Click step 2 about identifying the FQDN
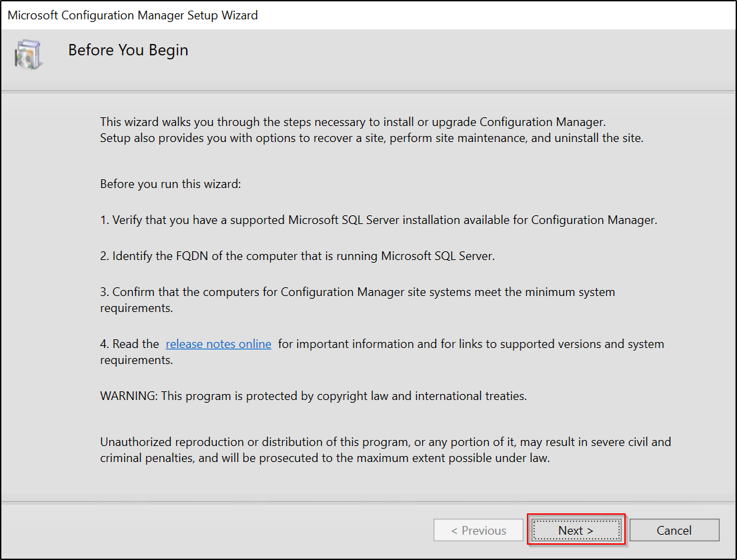This screenshot has width=737, height=560. (x=297, y=255)
